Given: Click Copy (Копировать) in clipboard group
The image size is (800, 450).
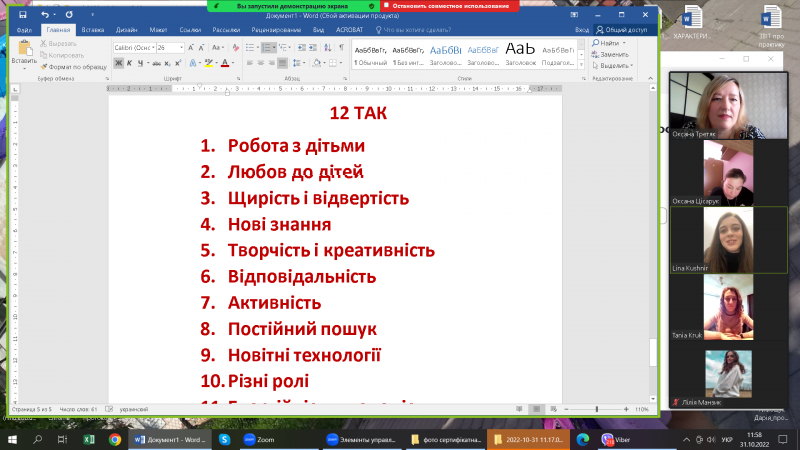Looking at the screenshot, I should (62, 55).
